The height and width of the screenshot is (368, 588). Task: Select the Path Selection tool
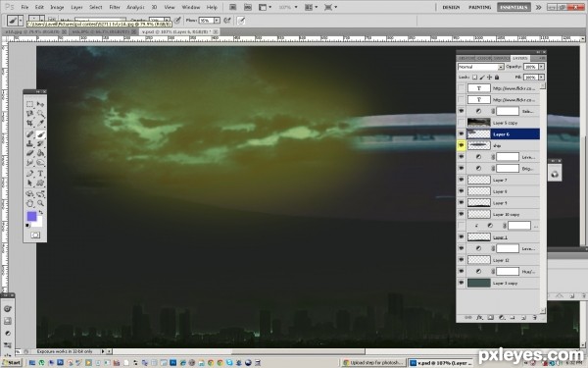[x=29, y=184]
